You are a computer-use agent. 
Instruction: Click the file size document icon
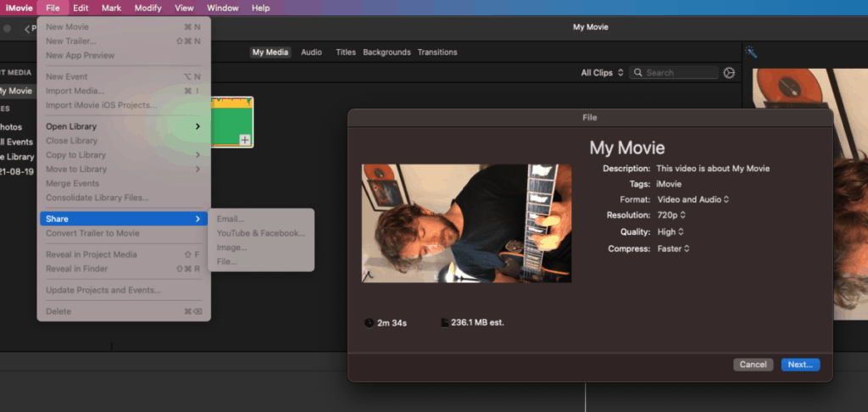click(x=444, y=322)
